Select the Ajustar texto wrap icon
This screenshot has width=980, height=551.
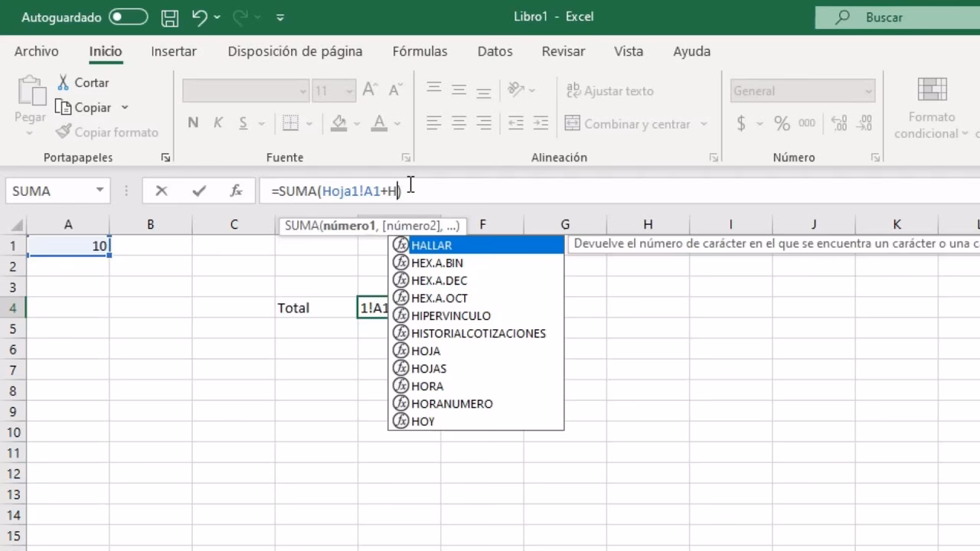point(573,91)
